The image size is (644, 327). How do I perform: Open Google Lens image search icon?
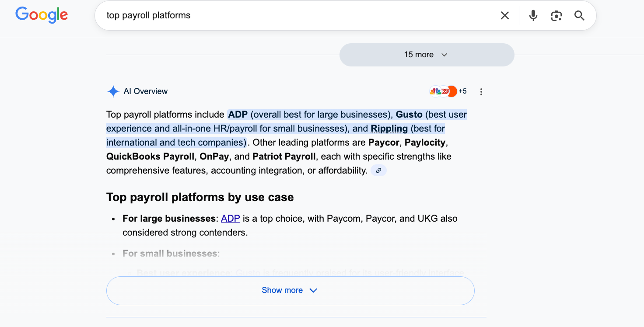(x=556, y=16)
